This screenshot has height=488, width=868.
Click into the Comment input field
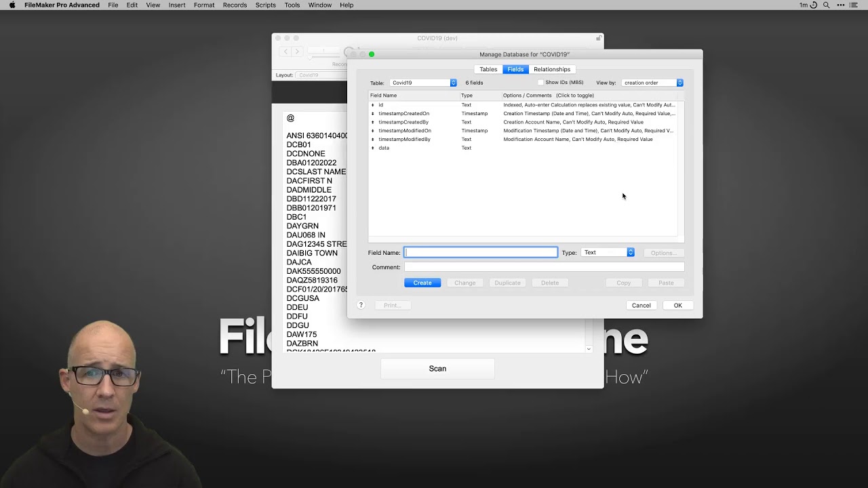[x=544, y=267]
